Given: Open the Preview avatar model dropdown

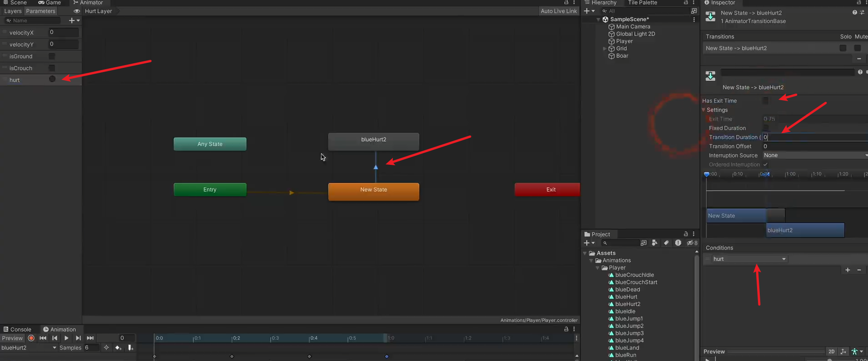Looking at the screenshot, I should (x=857, y=351).
